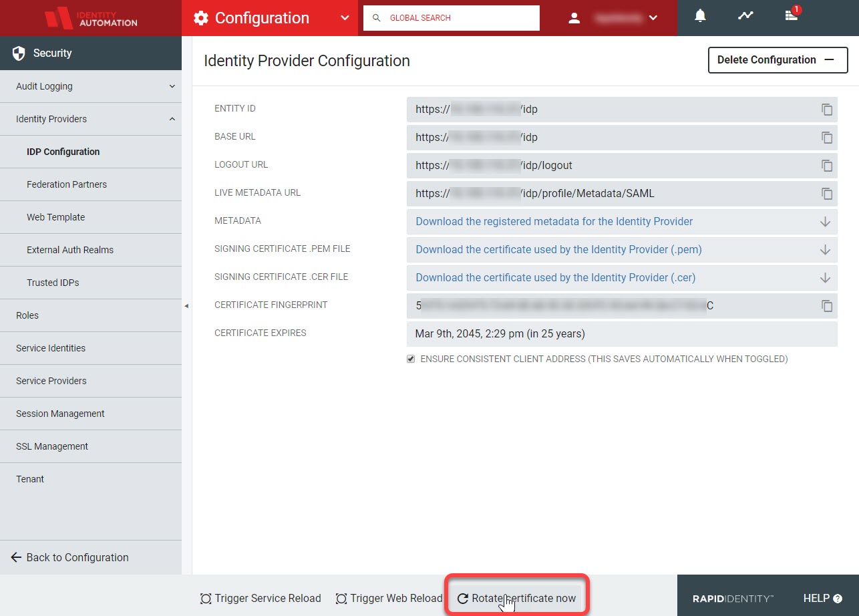Open the notifications bell
This screenshot has width=859, height=616.
(700, 16)
